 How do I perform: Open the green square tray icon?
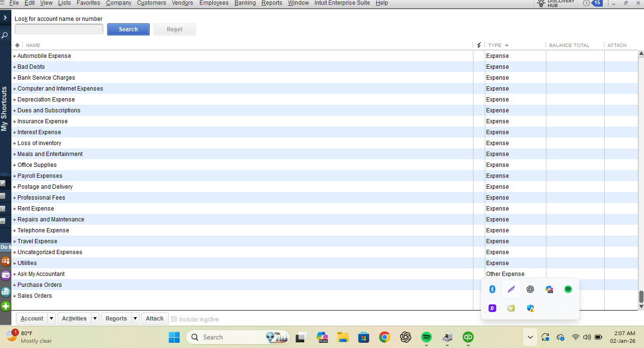click(511, 308)
